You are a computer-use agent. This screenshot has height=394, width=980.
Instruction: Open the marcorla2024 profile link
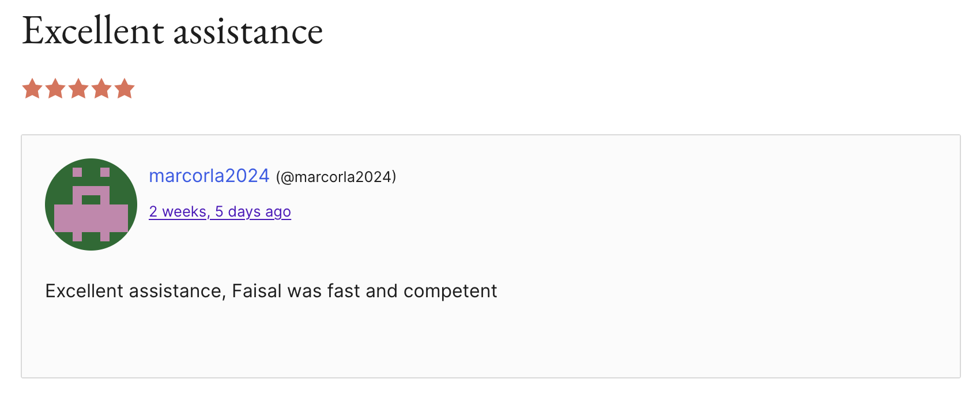[209, 176]
